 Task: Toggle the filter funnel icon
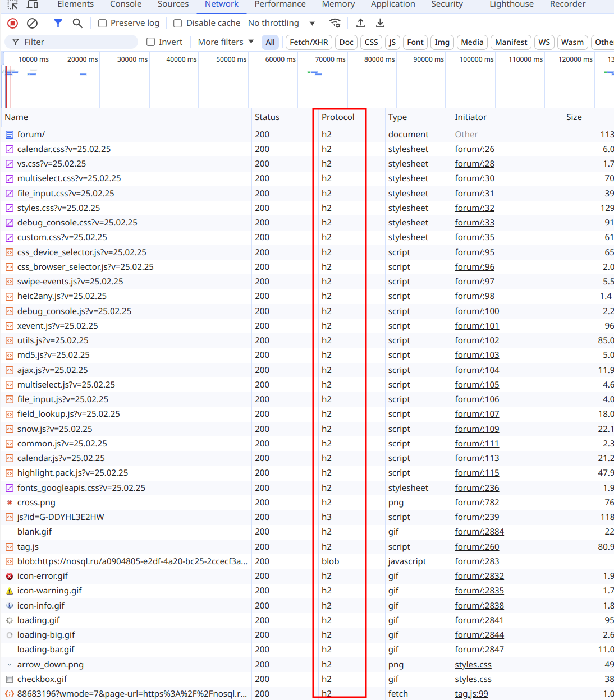coord(58,23)
